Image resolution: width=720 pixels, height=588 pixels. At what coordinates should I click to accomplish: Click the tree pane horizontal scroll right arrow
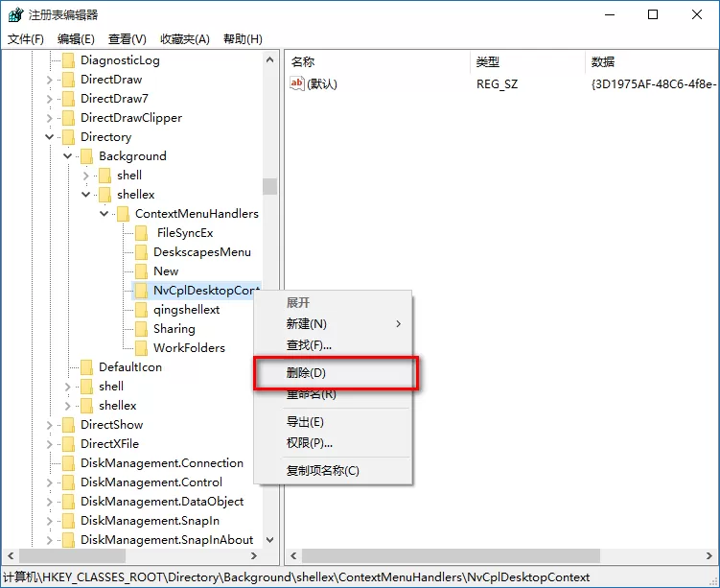point(253,555)
